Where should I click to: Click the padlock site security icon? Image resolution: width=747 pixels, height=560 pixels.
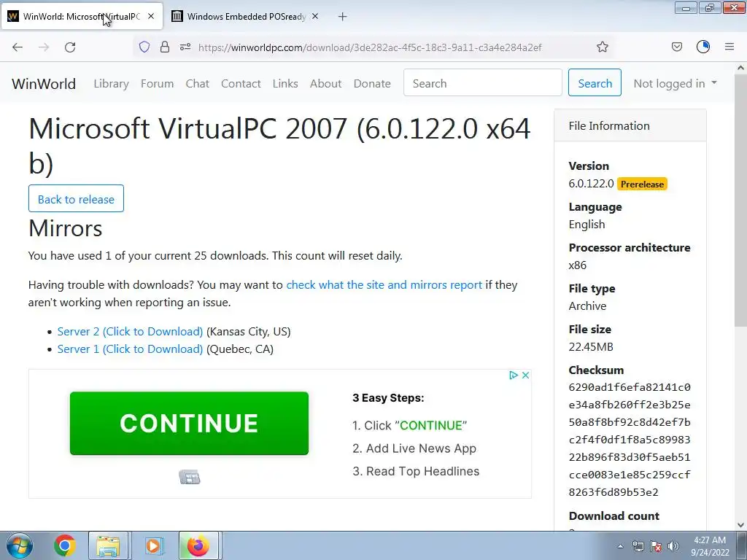pos(164,47)
